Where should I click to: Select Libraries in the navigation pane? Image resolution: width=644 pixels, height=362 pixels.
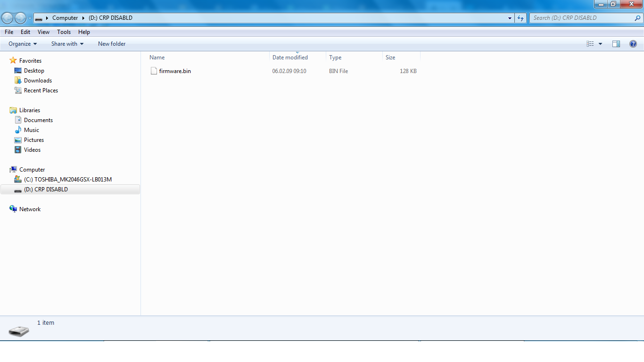(30, 110)
